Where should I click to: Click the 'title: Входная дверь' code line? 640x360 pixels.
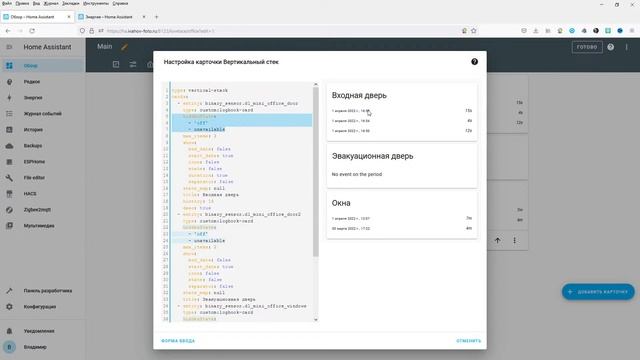point(211,195)
